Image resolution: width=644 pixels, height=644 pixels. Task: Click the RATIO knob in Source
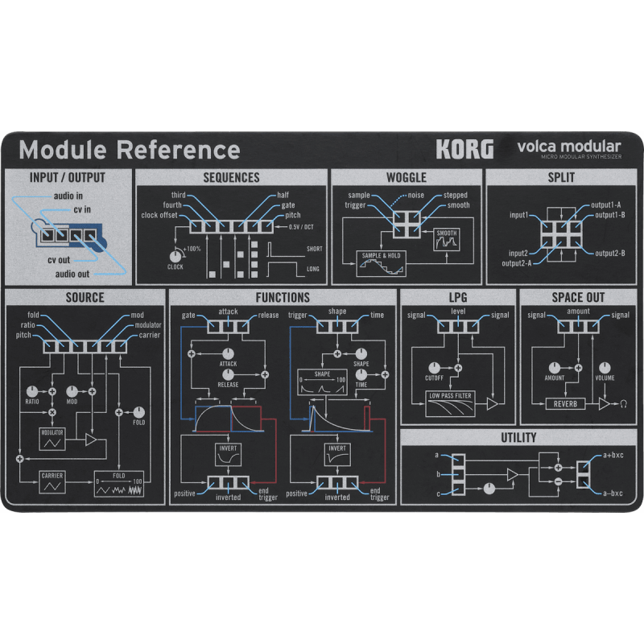coord(32,391)
